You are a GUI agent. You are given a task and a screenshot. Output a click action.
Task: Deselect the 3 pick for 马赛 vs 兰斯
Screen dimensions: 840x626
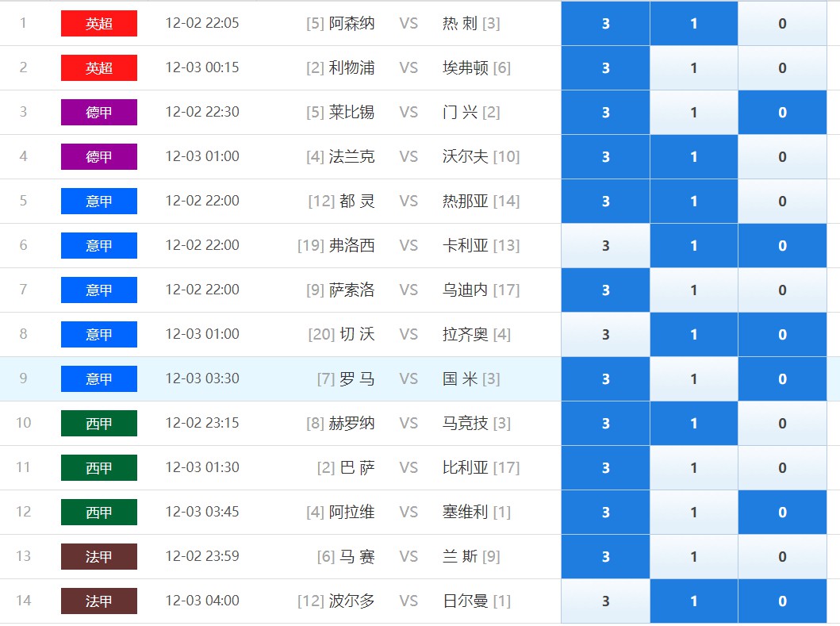[x=605, y=557]
